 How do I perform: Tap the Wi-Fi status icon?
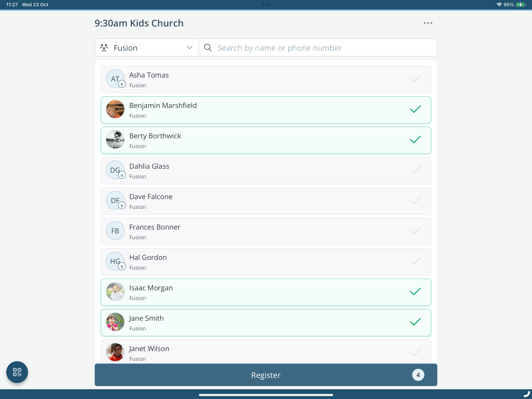tap(499, 4)
